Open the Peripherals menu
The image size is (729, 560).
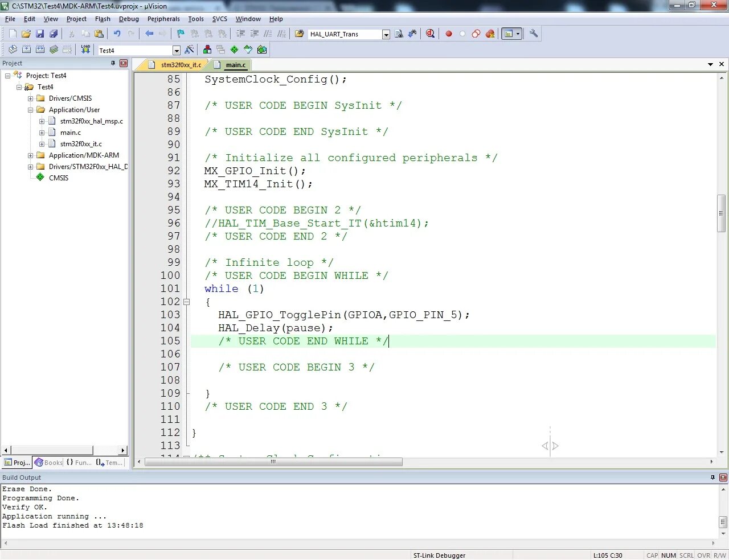point(163,19)
